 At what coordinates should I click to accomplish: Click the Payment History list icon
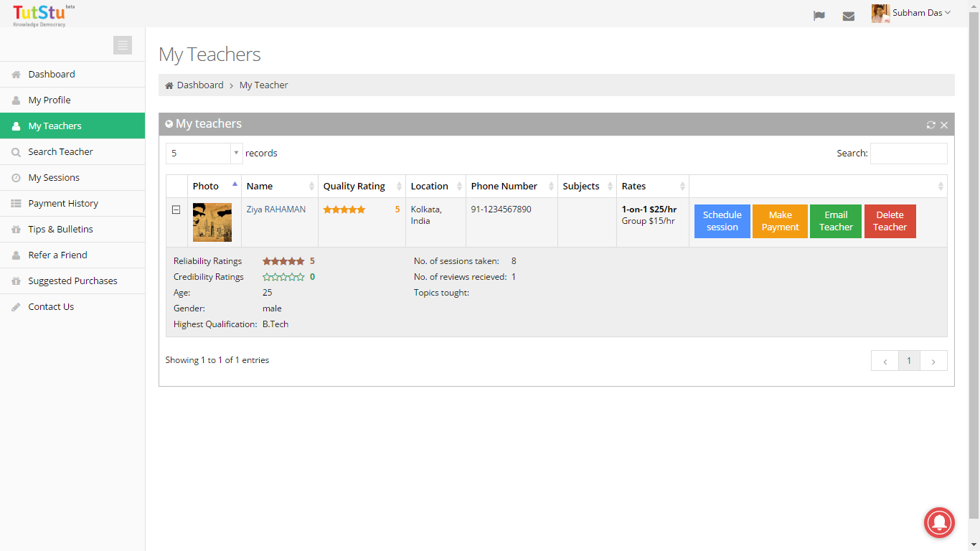click(16, 204)
